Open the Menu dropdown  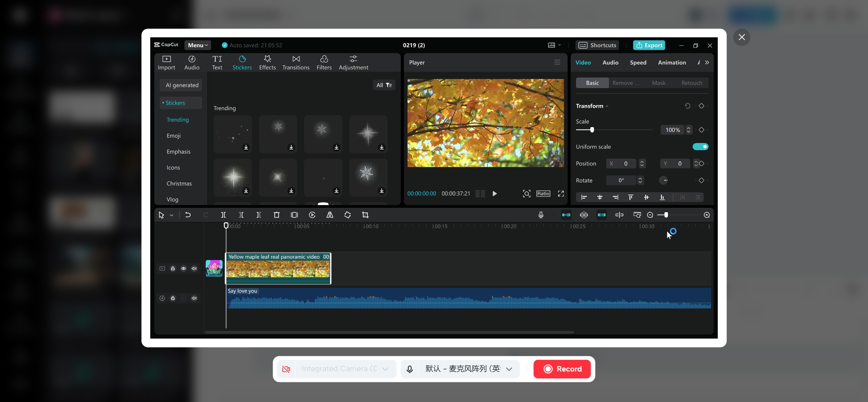[x=197, y=45]
